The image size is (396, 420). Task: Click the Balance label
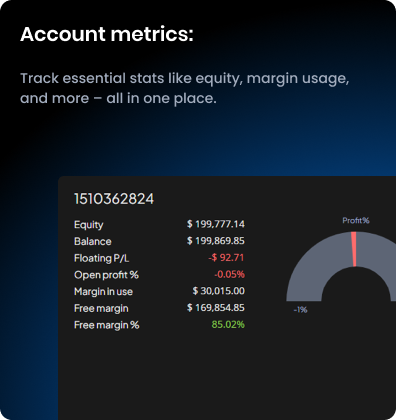[x=93, y=241]
